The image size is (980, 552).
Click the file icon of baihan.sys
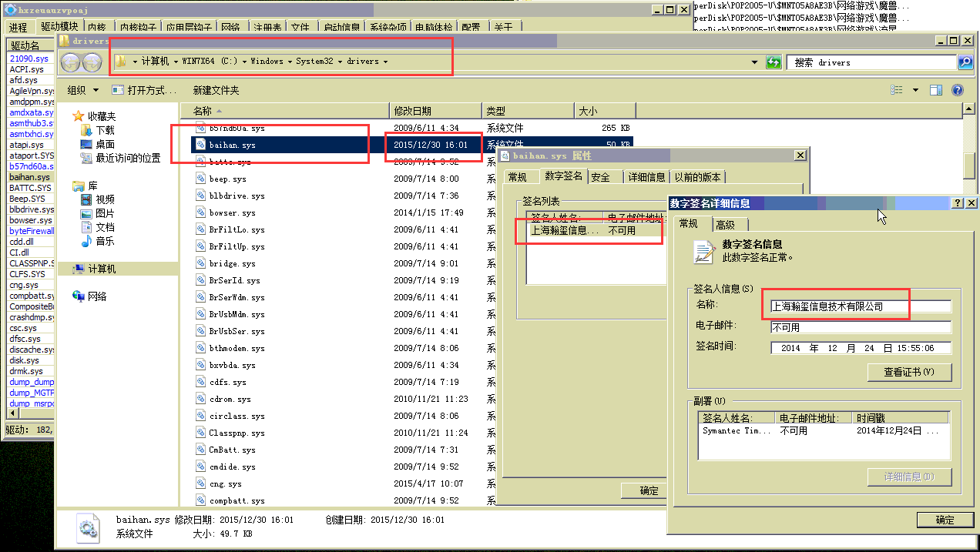coord(201,145)
